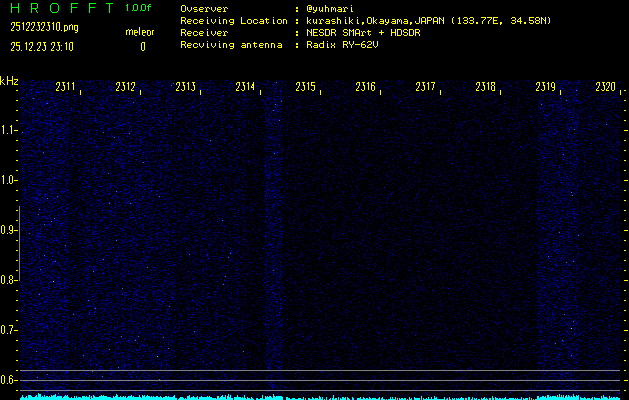Click the meteor count value 0
629x400 pixels.
[142, 46]
